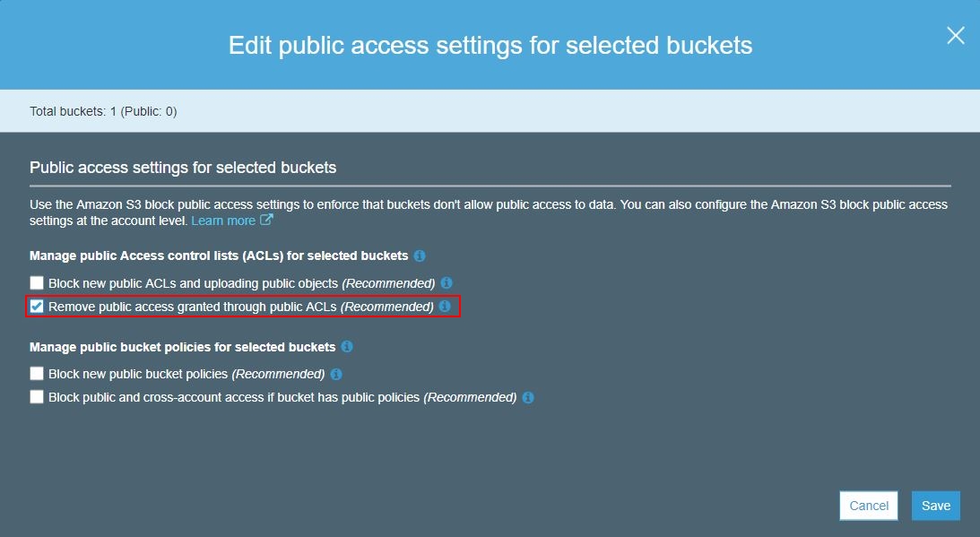Open info icon for Block new public ACLs
The image size is (980, 537).
pyautogui.click(x=447, y=283)
